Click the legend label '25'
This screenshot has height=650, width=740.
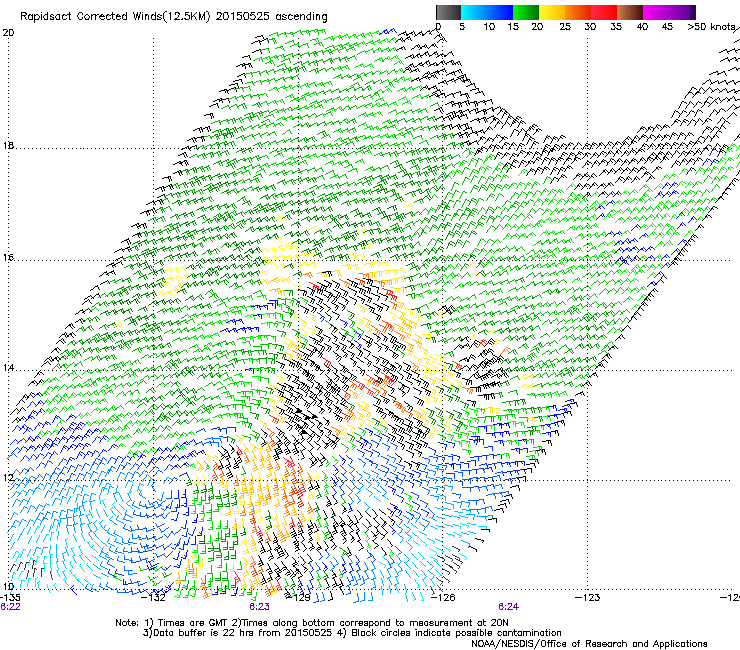[565, 26]
